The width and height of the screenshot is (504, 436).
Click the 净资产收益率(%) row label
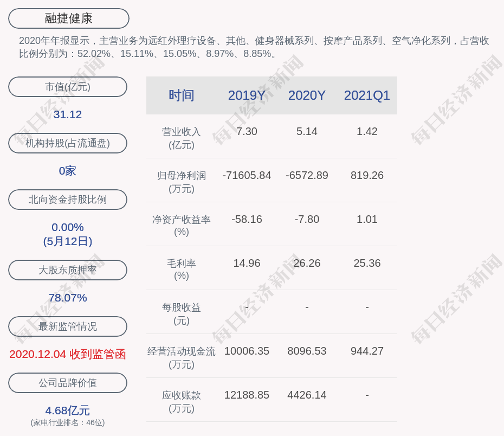click(x=182, y=226)
